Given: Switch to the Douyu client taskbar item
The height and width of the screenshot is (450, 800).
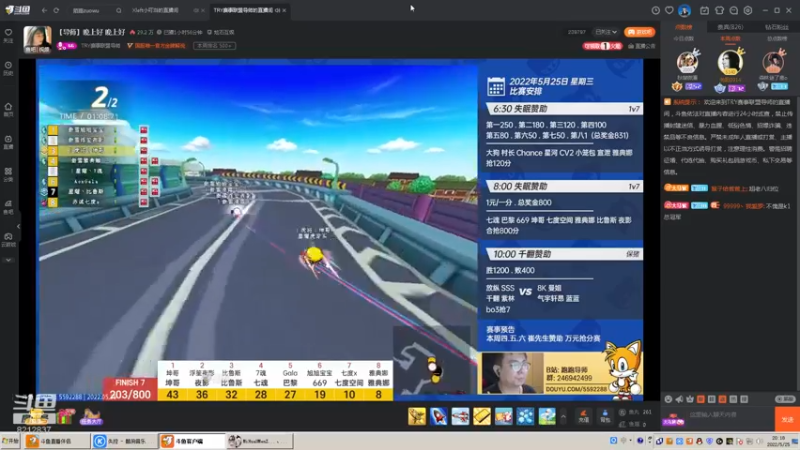Looking at the screenshot, I should tap(191, 441).
